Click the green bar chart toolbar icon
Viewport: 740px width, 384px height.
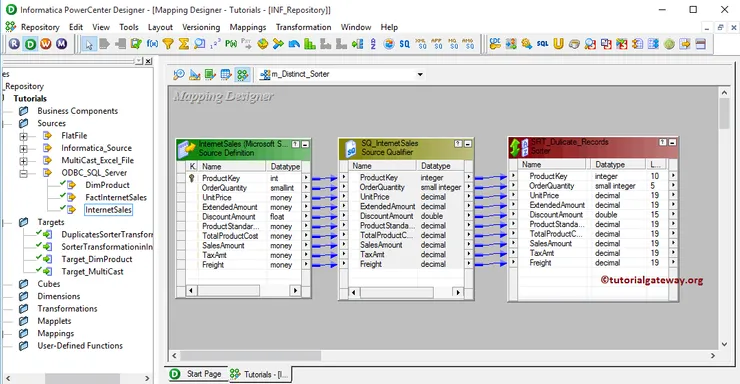[x=310, y=44]
